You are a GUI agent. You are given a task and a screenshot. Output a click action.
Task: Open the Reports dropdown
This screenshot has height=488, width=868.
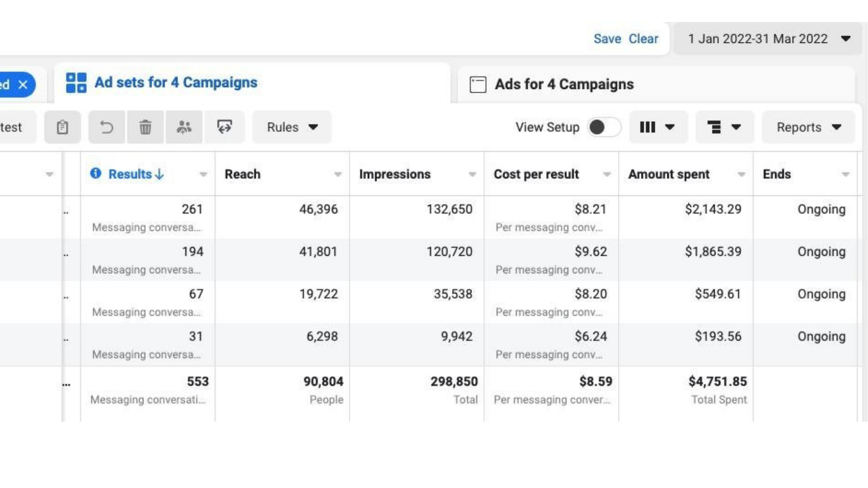(x=808, y=127)
